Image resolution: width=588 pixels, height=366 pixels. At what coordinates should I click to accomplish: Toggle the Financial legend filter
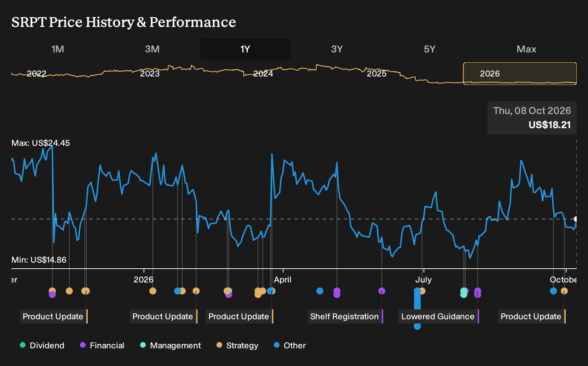(102, 345)
